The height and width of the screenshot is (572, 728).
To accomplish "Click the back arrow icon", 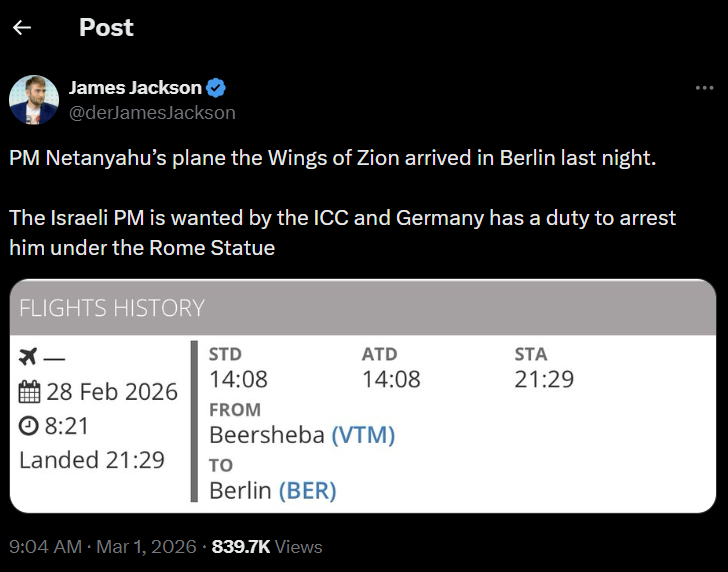I will (22, 28).
